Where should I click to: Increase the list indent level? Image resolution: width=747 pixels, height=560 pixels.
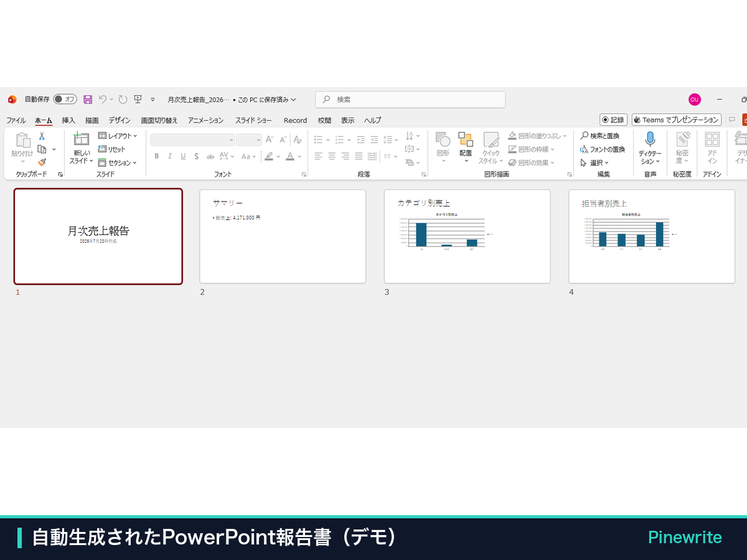(x=374, y=140)
